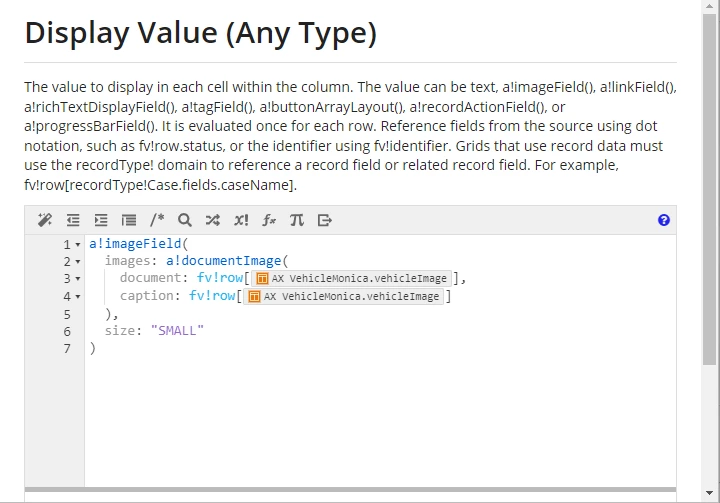Open search with the magnifier icon

(x=185, y=220)
